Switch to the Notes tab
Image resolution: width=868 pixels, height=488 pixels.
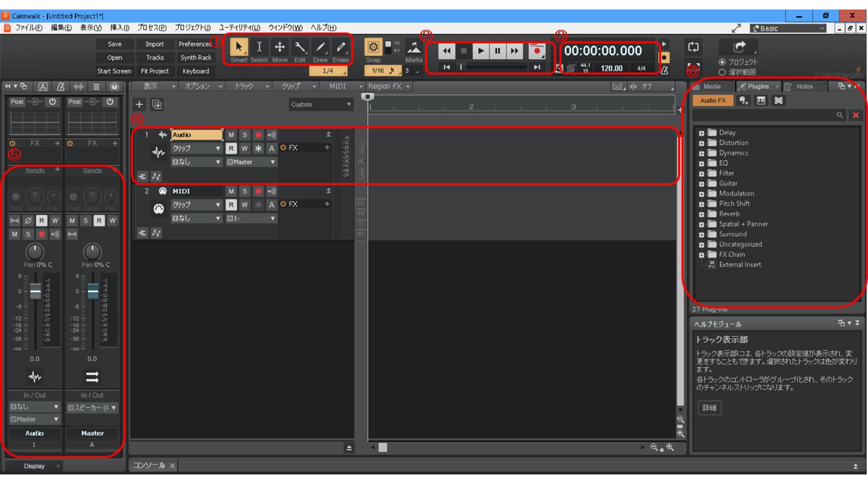(804, 87)
